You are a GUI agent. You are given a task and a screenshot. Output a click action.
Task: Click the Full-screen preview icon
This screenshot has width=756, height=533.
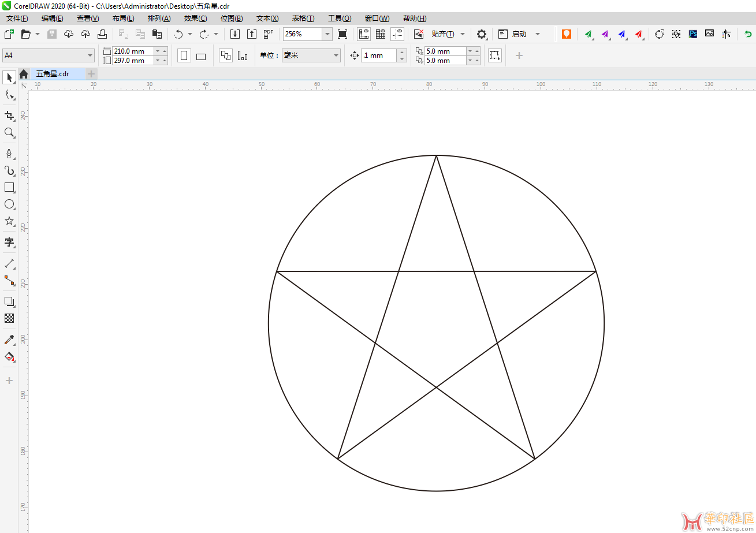tap(342, 34)
